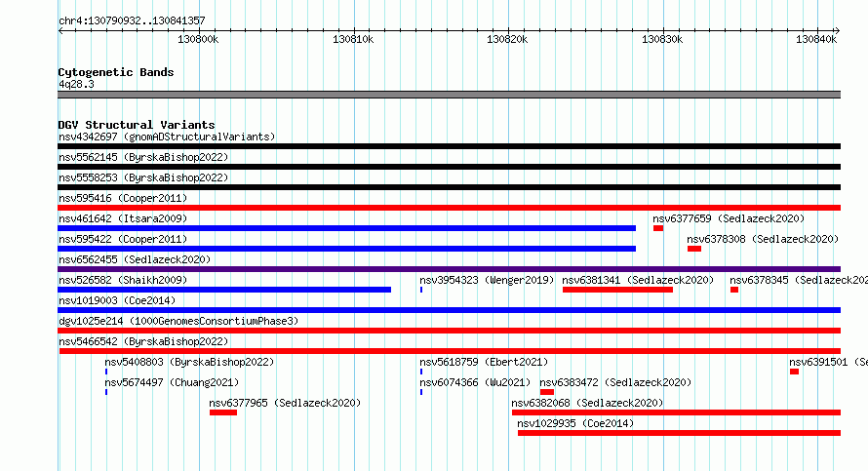Screen dimensions: 868x471
Task: Click nsv6377659 Sedlazeck2020 label
Action: tap(729, 218)
